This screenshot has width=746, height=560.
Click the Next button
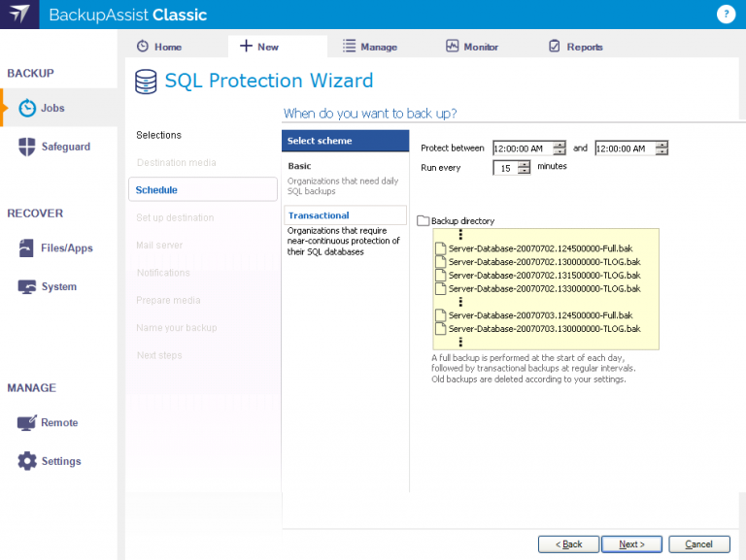(631, 544)
